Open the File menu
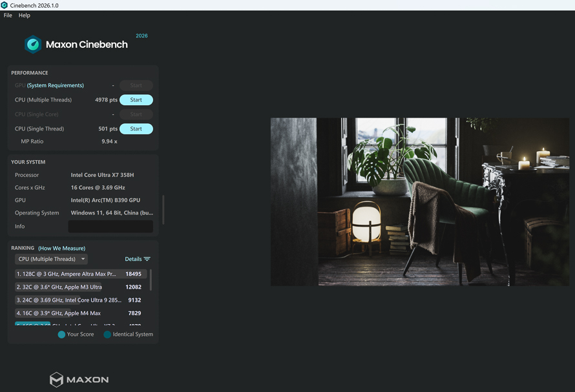Viewport: 575px width, 392px height. click(8, 15)
